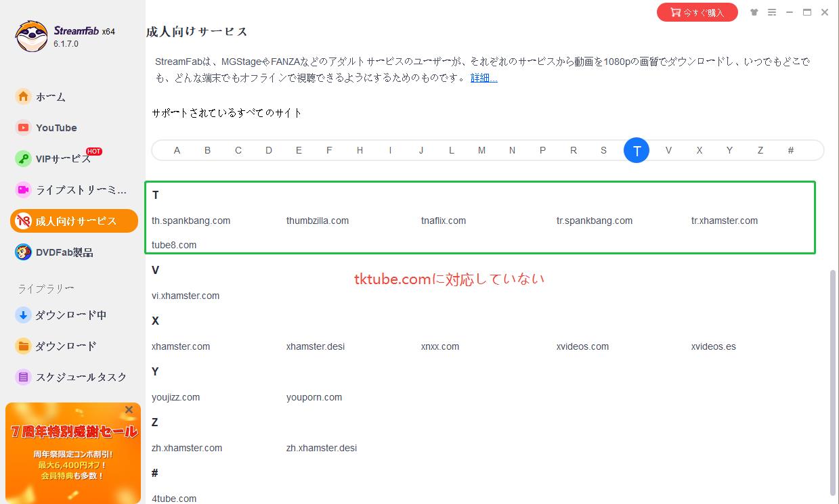Select letter Z in site index
Viewport: 839px width, 504px height.
point(760,150)
